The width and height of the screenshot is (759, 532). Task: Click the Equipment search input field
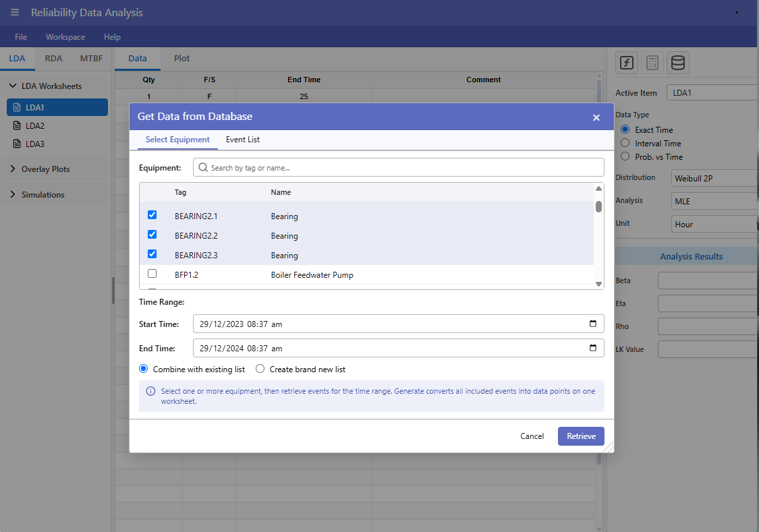pyautogui.click(x=398, y=167)
